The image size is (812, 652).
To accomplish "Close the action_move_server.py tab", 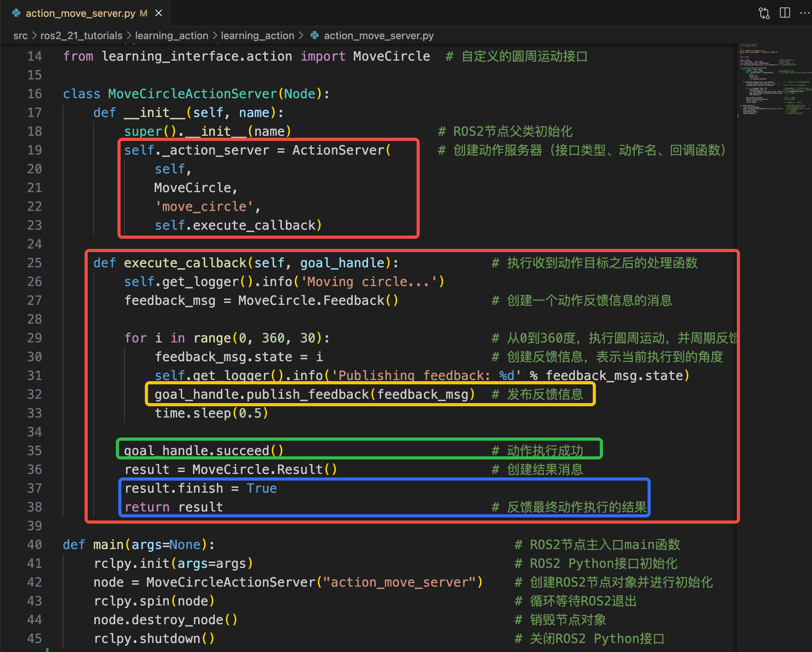I will (159, 13).
